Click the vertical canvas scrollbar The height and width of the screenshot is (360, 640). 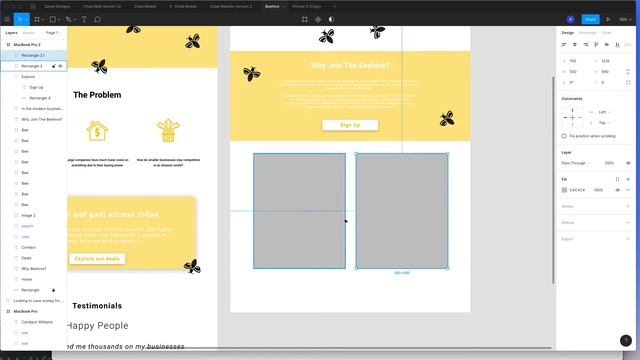553,180
